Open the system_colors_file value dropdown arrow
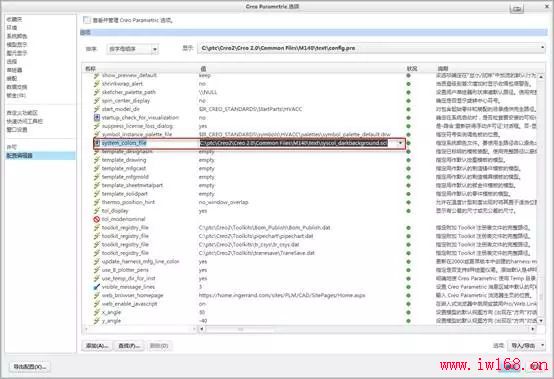The width and height of the screenshot is (554, 379). (400, 143)
